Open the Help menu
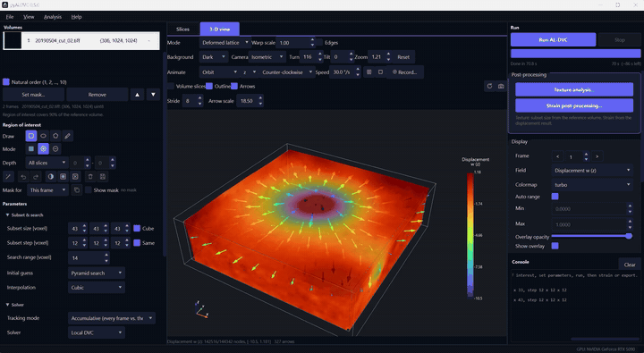Image resolution: width=644 pixels, height=353 pixels. coord(76,17)
